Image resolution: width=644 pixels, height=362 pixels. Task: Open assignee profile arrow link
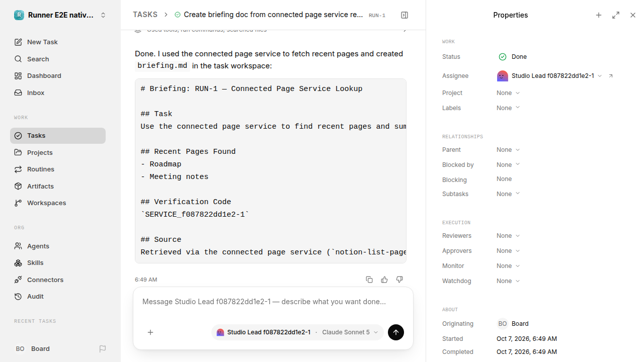(611, 76)
